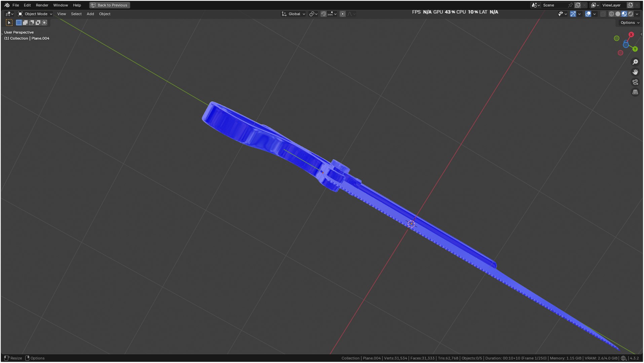Open the scene browse dropdown icon
The height and width of the screenshot is (363, 644).
tap(536, 5)
